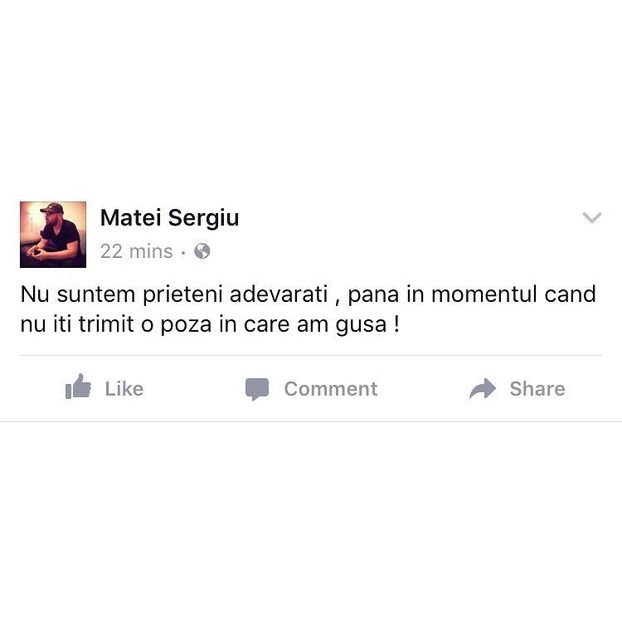The width and height of the screenshot is (622, 622).
Task: Click the word 'gusa' in the post
Action: (x=361, y=326)
